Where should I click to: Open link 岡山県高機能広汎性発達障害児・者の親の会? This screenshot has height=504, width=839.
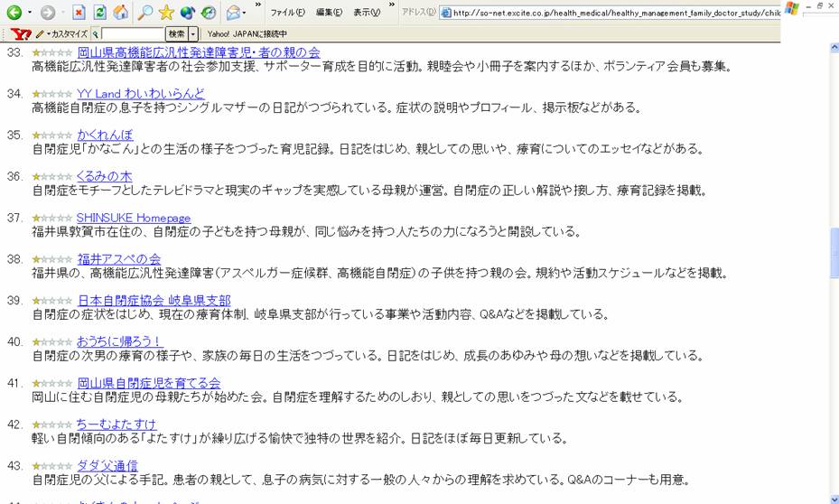coord(199,52)
